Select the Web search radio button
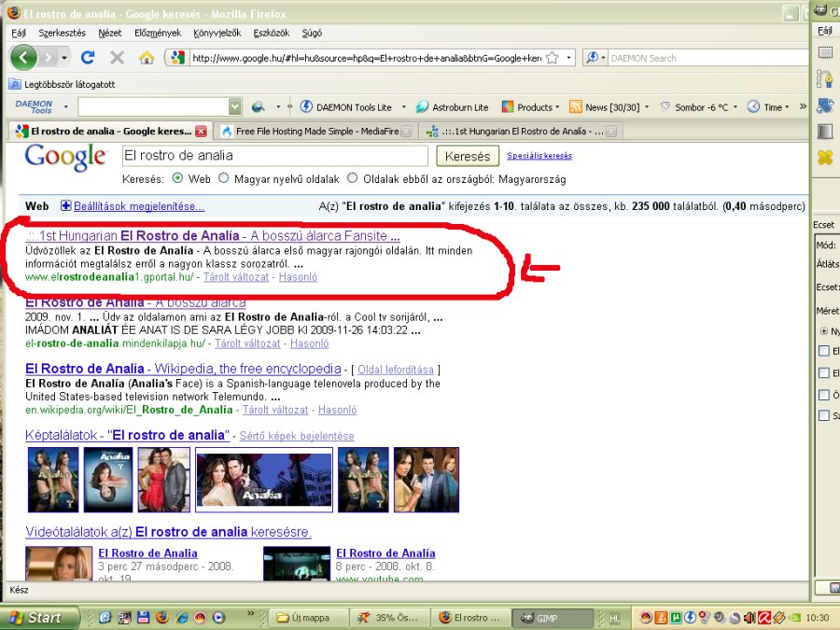 pyautogui.click(x=177, y=178)
